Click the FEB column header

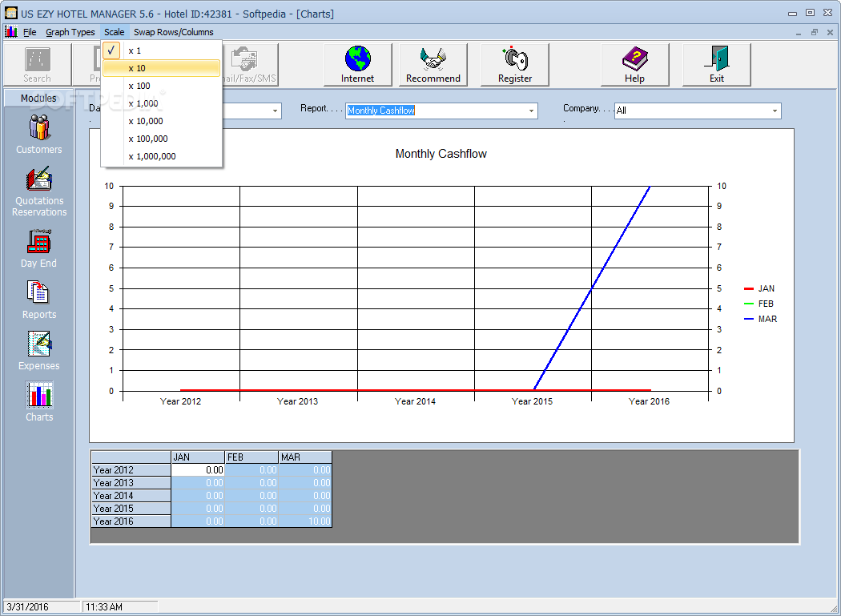251,457
